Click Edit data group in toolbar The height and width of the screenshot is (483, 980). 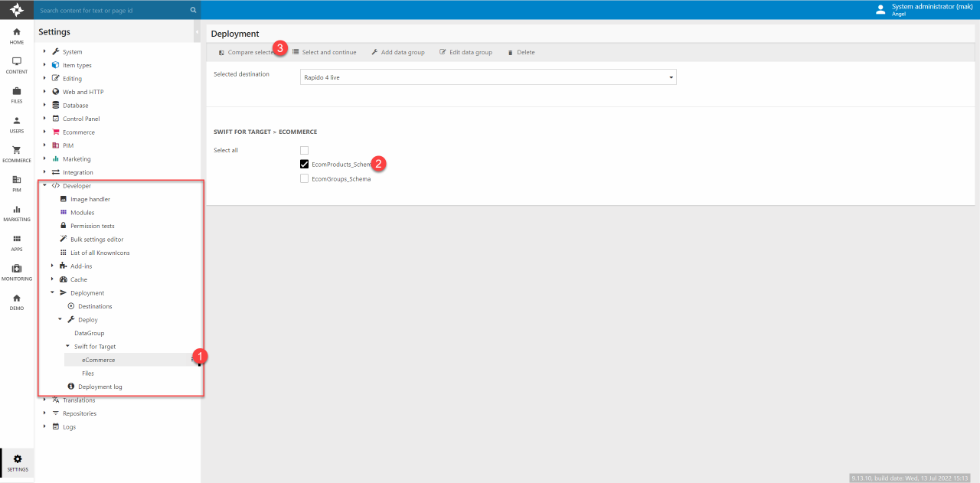[465, 52]
